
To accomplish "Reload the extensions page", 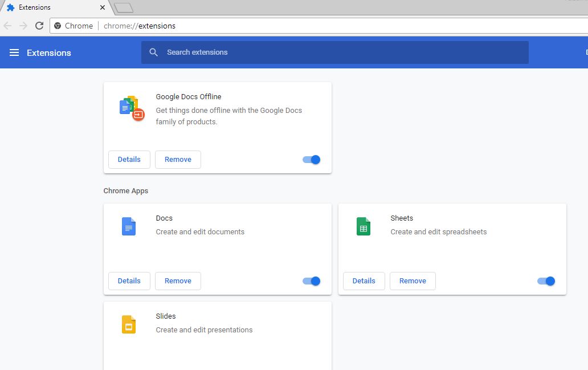I will coord(39,26).
